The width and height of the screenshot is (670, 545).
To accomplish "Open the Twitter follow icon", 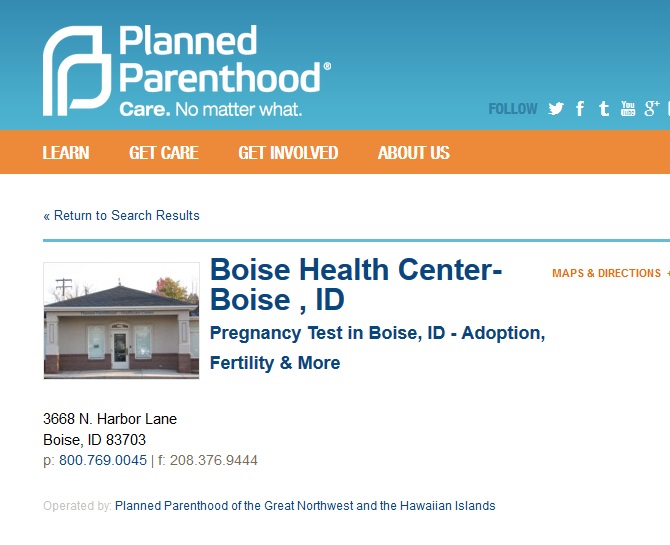I will point(556,109).
